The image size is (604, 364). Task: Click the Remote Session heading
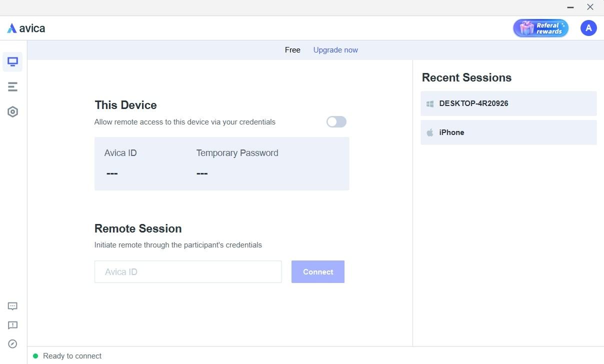(x=138, y=228)
